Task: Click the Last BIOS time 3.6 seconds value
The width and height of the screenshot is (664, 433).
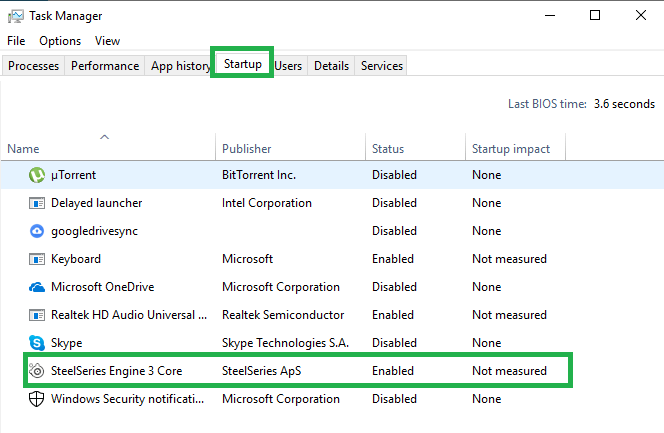Action: (x=624, y=104)
